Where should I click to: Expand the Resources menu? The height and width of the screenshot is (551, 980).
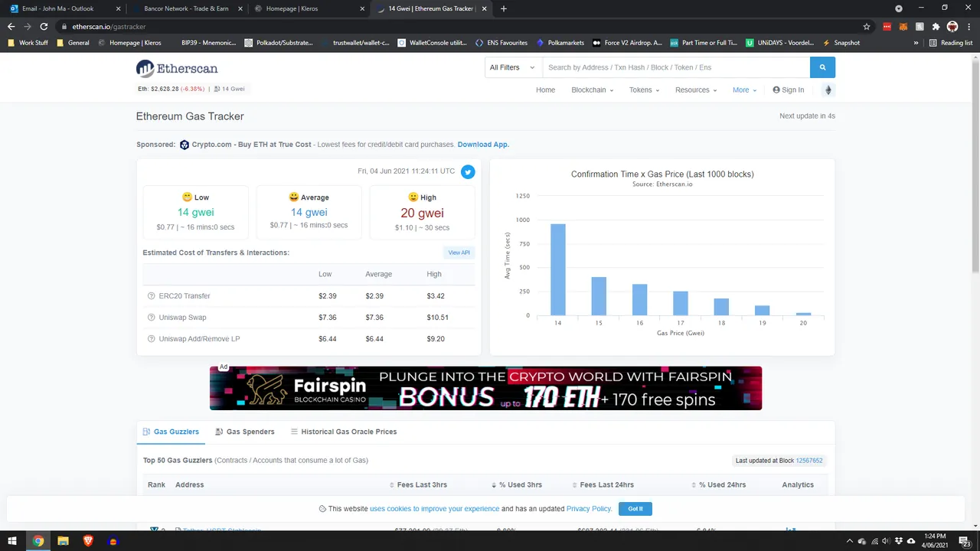696,90
